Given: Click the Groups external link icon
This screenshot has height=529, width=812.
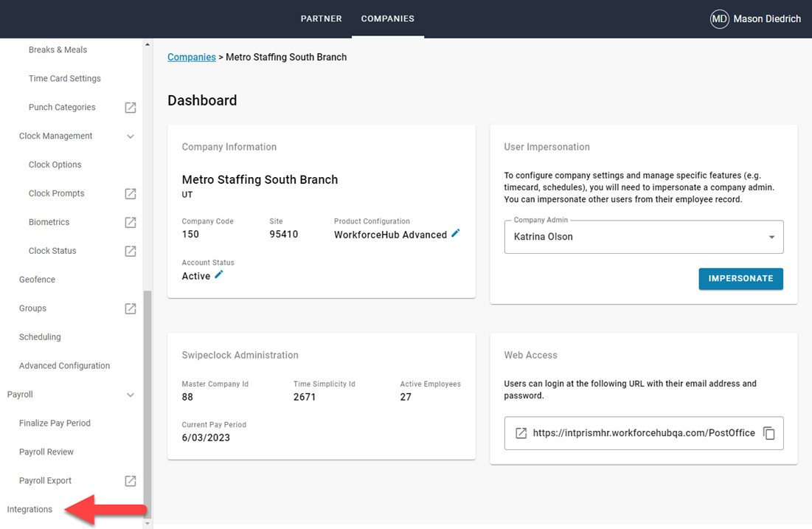Looking at the screenshot, I should 131,308.
